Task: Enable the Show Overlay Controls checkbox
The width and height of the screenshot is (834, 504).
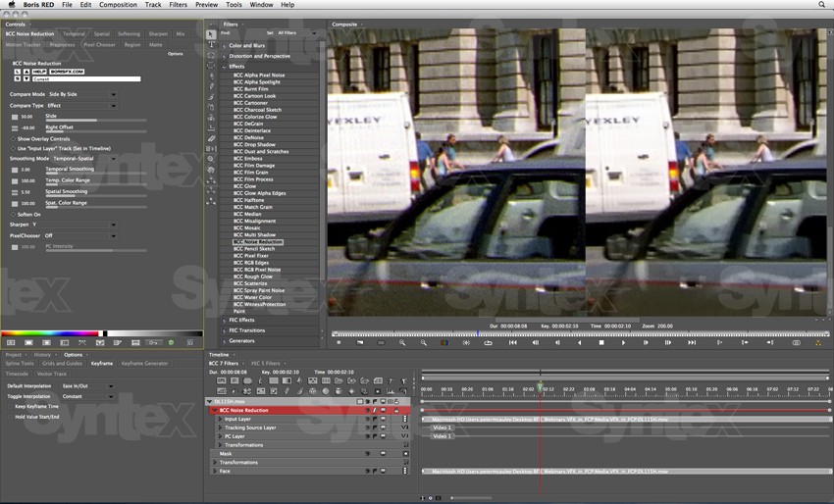Action: [14, 139]
